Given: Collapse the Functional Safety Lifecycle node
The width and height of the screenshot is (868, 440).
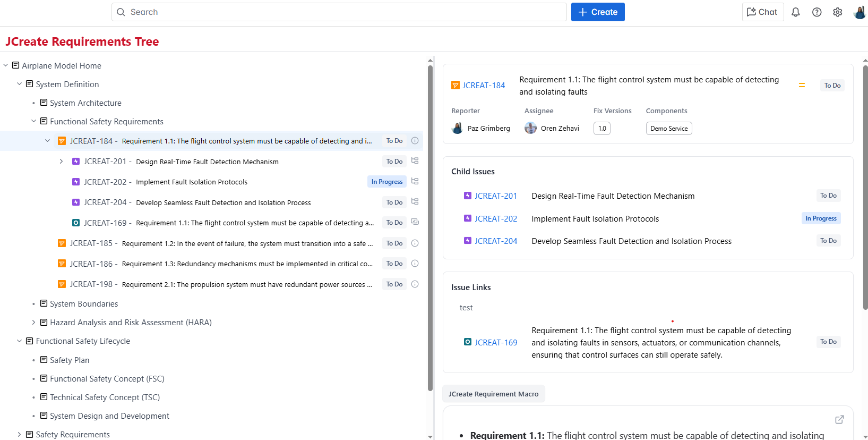Looking at the screenshot, I should point(20,341).
